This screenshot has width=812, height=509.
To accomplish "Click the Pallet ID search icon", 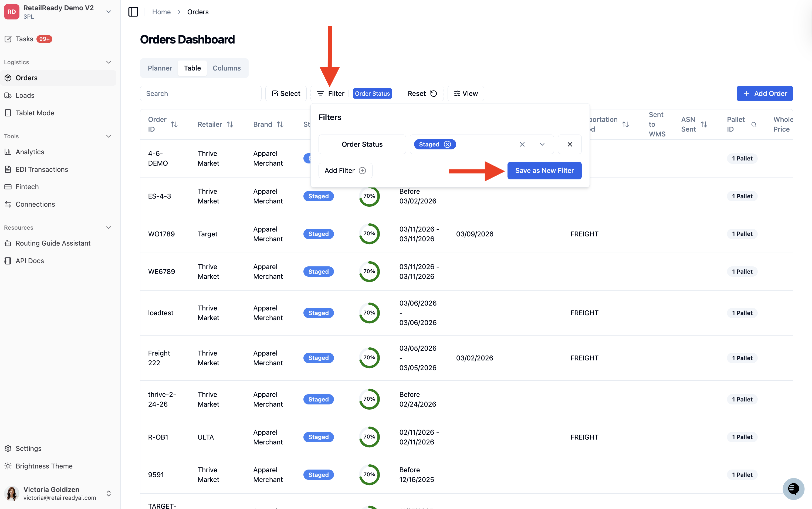I will tap(754, 125).
